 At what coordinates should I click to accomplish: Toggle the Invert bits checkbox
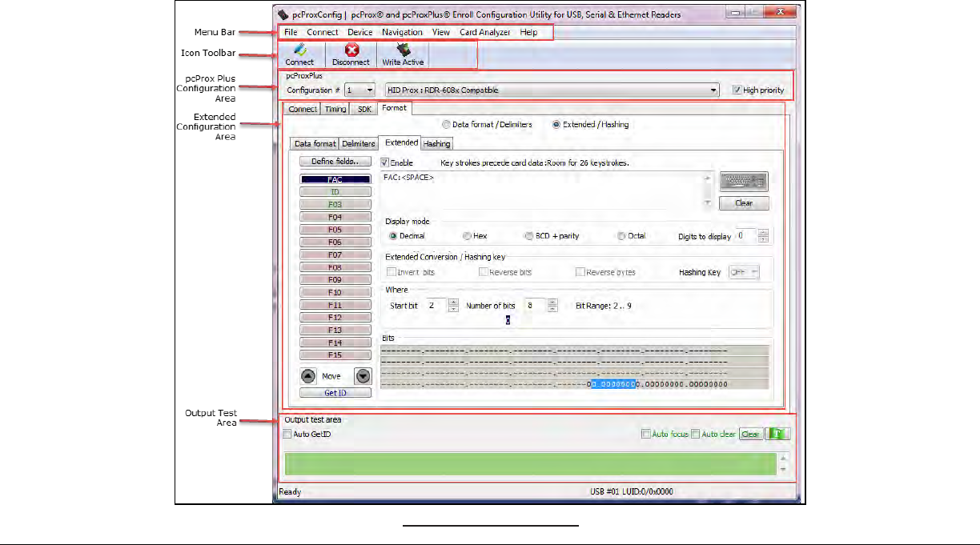pos(392,272)
